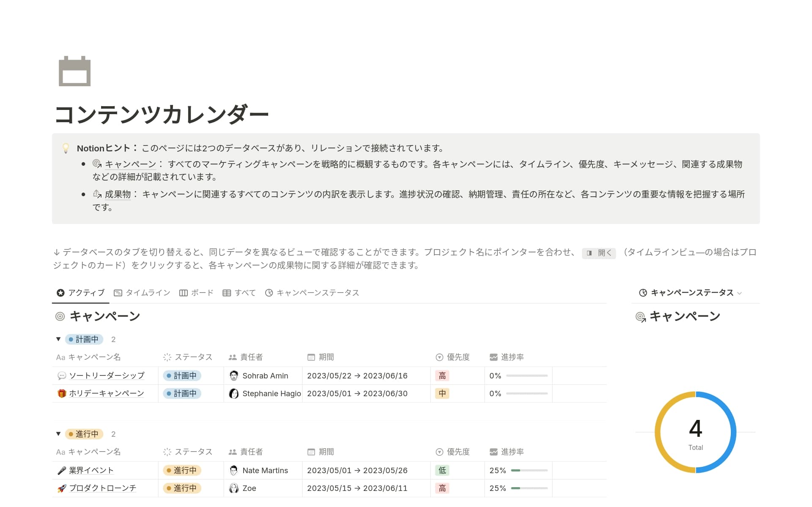The height and width of the screenshot is (507, 812).
Task: Collapse the 進行中 group triangle
Action: pyautogui.click(x=58, y=434)
